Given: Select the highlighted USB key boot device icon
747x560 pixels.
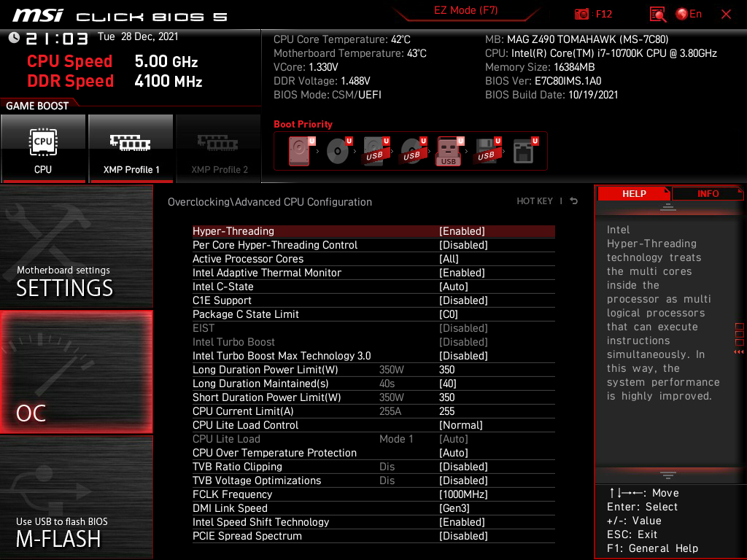Looking at the screenshot, I should (449, 151).
